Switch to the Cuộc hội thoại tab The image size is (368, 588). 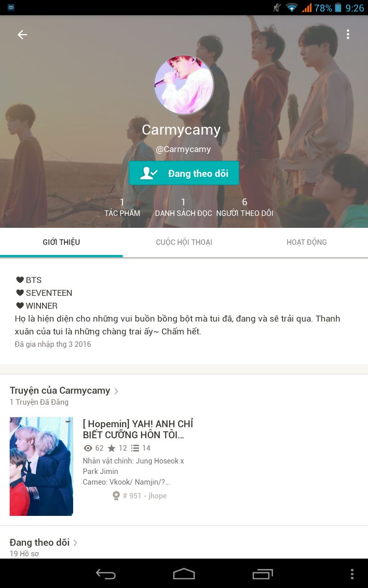(184, 243)
